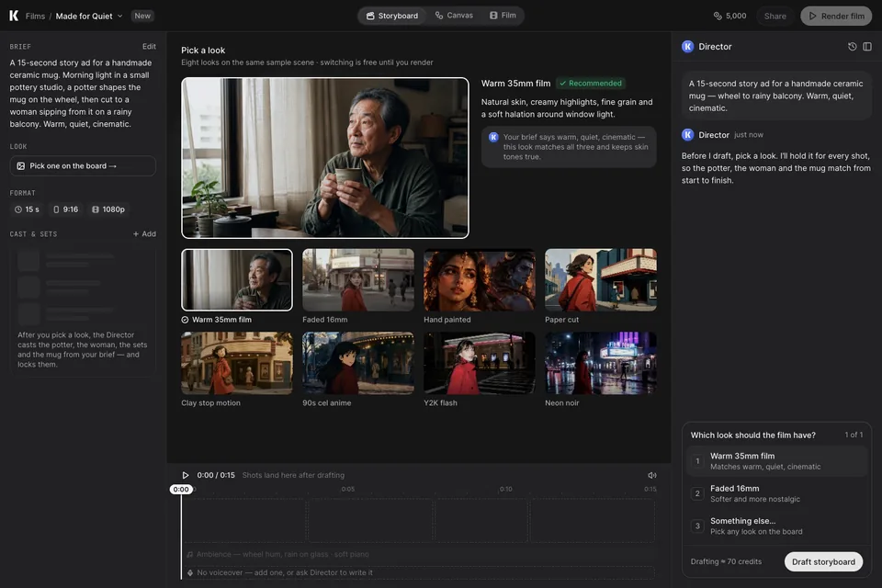This screenshot has width=882, height=588.
Task: Edit the brief
Action: coord(149,47)
